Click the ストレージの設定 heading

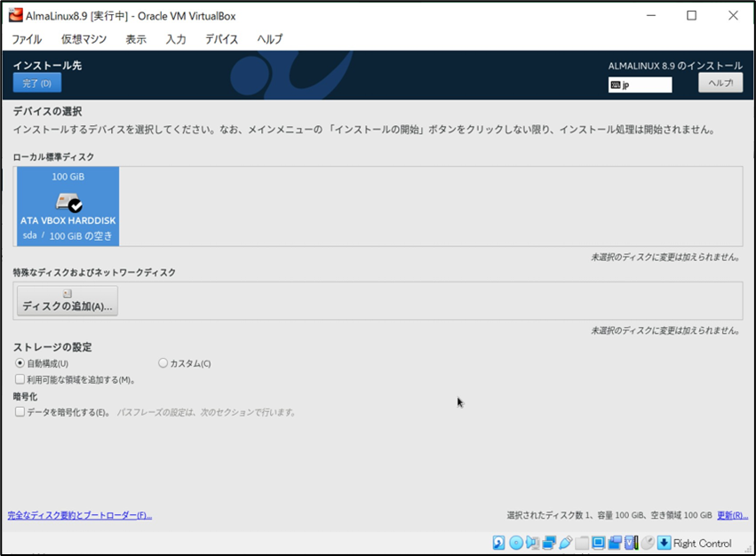[x=52, y=347]
